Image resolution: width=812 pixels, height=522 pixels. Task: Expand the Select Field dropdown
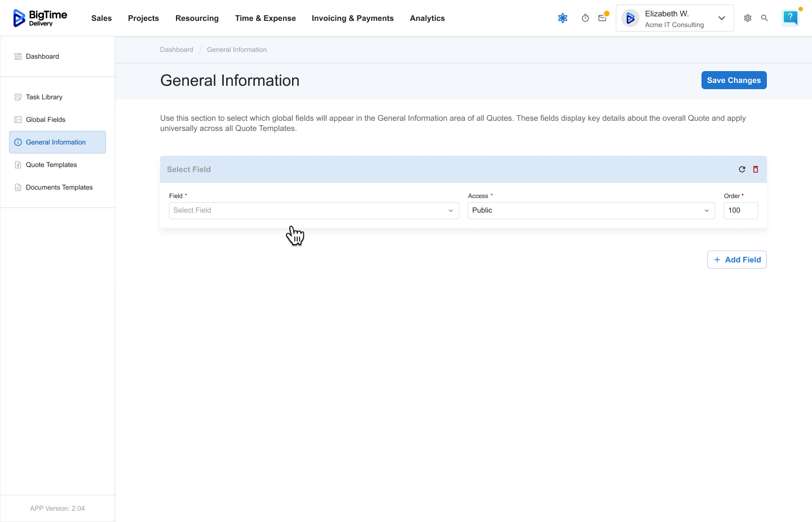pyautogui.click(x=314, y=210)
